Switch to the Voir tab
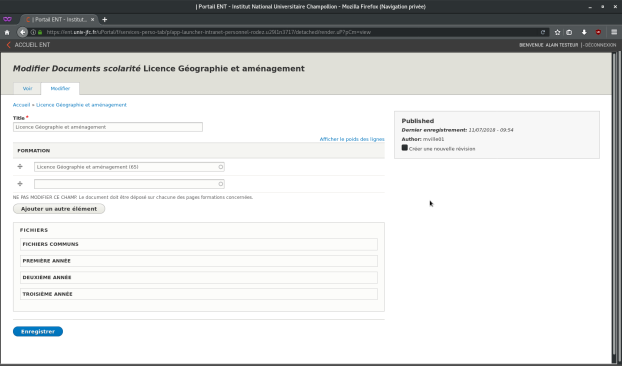The height and width of the screenshot is (366, 622). pos(27,88)
